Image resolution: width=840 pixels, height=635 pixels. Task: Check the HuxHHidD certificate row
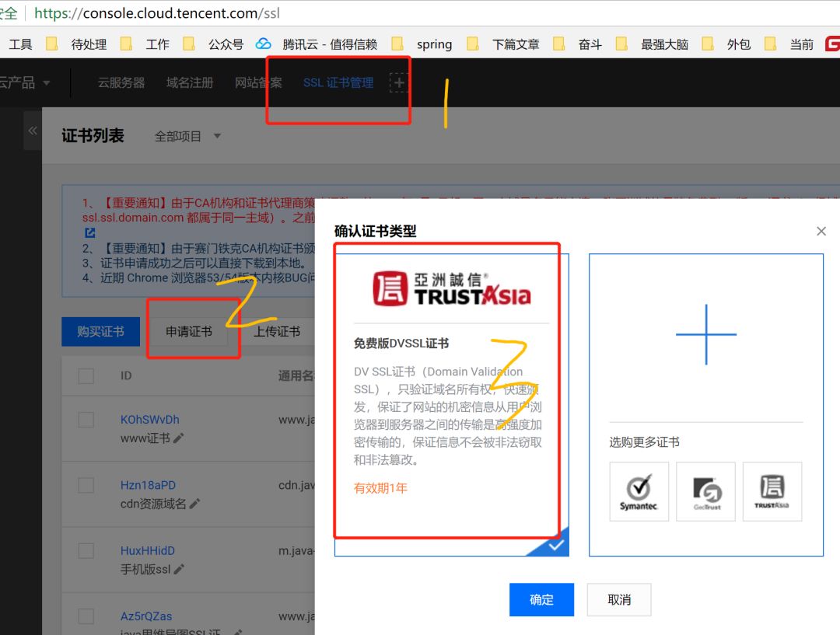[x=86, y=551]
